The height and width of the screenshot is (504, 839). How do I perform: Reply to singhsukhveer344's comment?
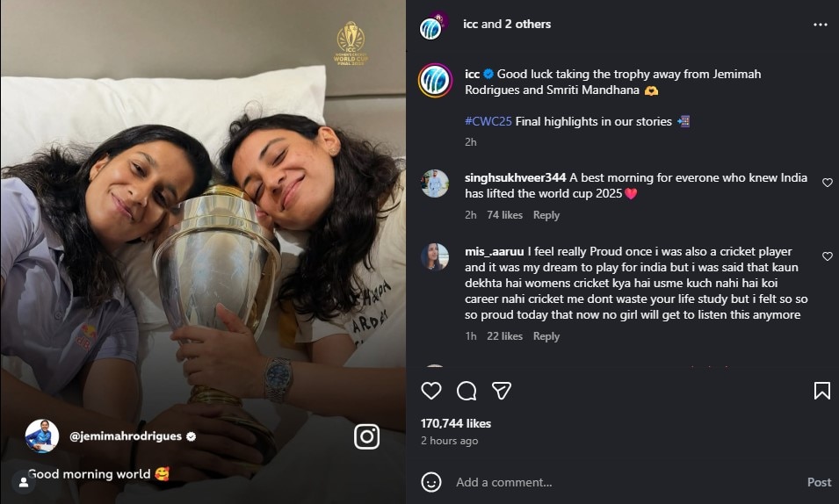point(546,215)
